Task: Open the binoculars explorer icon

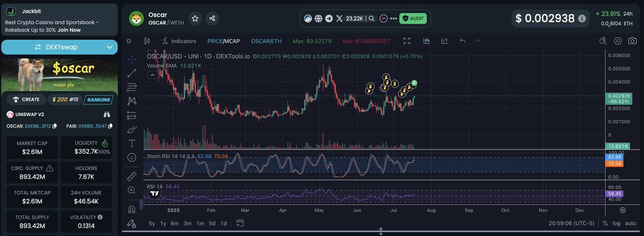Action: [107, 114]
